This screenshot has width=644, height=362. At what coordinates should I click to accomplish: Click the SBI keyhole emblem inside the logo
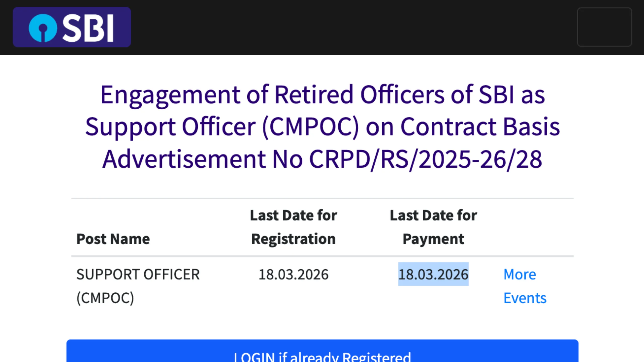click(x=43, y=28)
